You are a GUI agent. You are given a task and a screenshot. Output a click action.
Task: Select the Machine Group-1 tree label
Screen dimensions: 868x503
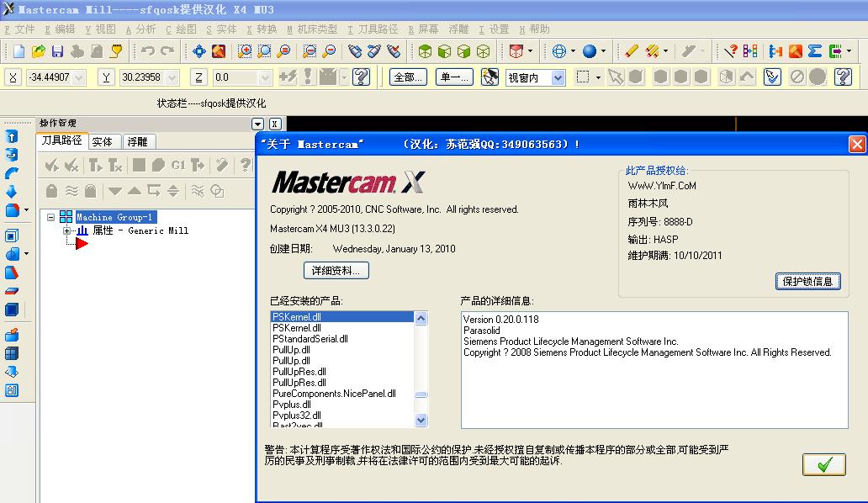[x=114, y=217]
